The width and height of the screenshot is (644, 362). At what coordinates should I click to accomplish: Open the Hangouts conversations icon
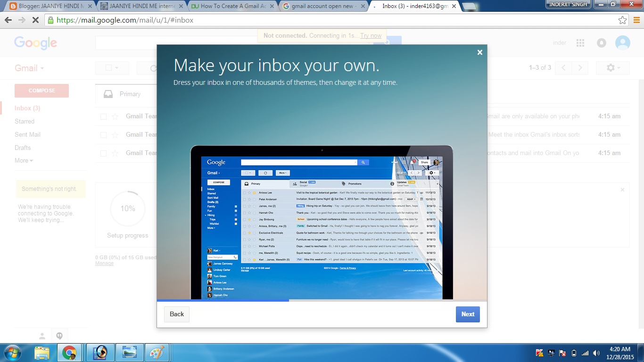point(59,336)
